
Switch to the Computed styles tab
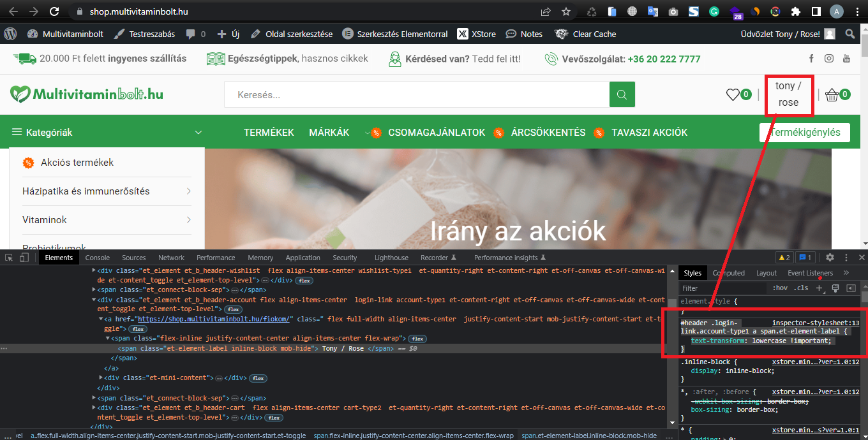[x=728, y=273]
